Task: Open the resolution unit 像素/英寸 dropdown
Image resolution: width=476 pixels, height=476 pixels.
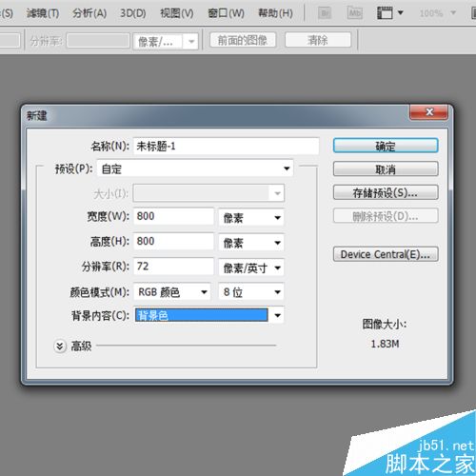Action: (251, 268)
